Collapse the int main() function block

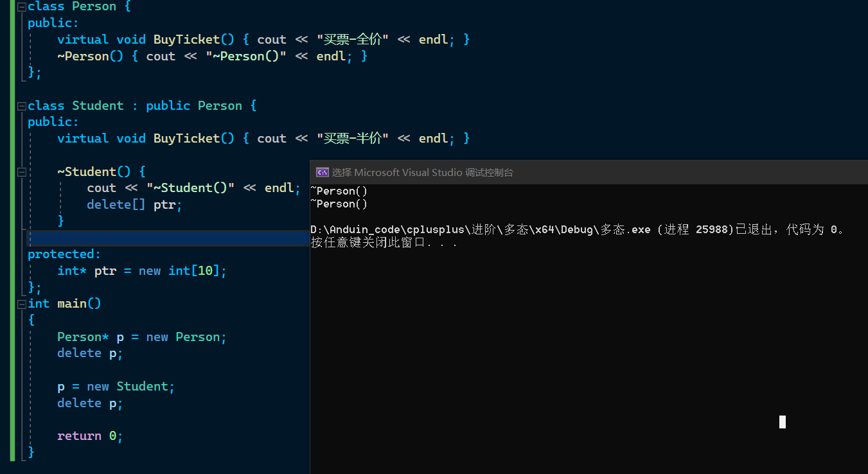pos(22,303)
